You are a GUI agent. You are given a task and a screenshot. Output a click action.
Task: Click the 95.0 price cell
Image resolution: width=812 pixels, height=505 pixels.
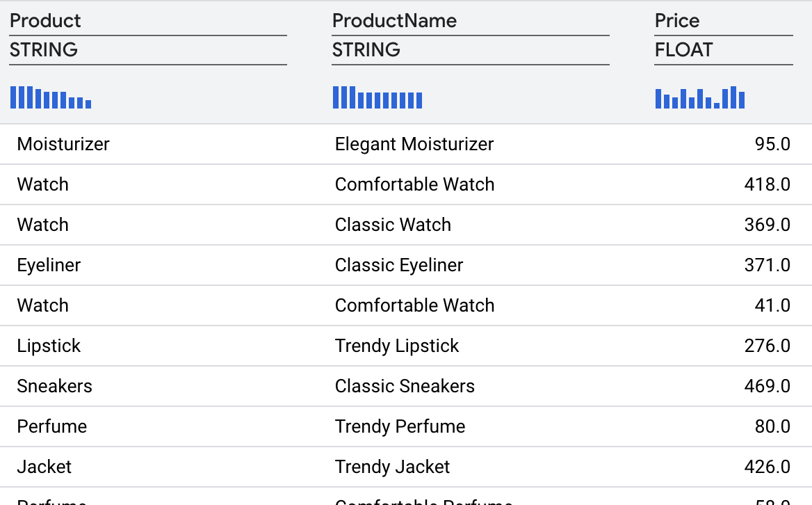[x=772, y=144]
